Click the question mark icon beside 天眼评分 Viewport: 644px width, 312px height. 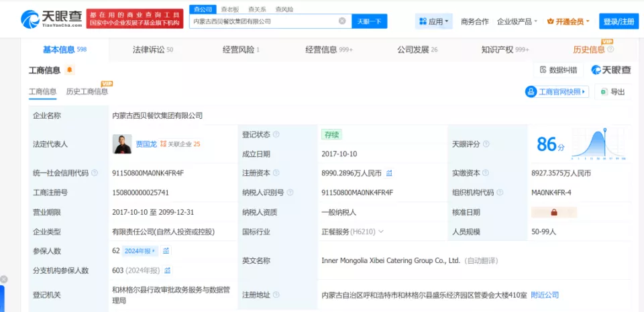pos(486,144)
